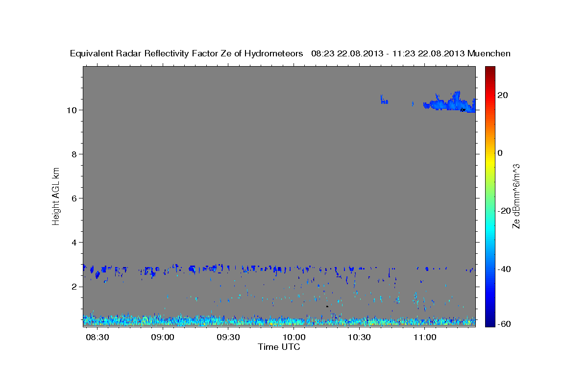Click the 'Time UTC' axis label
The image size is (588, 392).
[x=279, y=347]
